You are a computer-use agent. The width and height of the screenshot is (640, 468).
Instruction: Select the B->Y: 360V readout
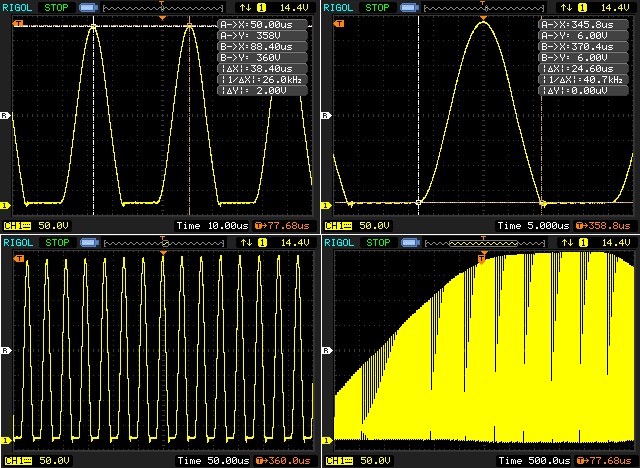262,58
